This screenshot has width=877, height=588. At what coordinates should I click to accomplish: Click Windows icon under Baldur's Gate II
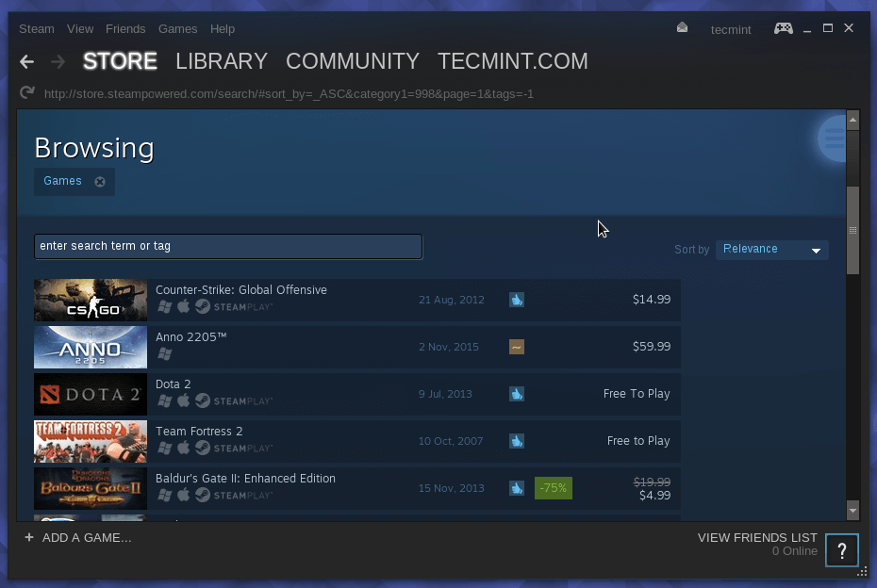click(x=164, y=495)
